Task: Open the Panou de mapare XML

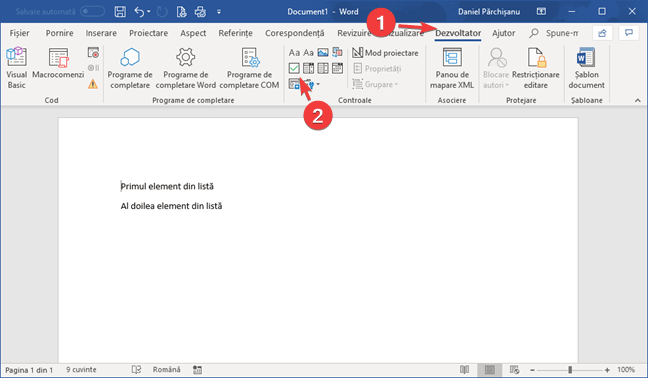Action: coord(452,68)
